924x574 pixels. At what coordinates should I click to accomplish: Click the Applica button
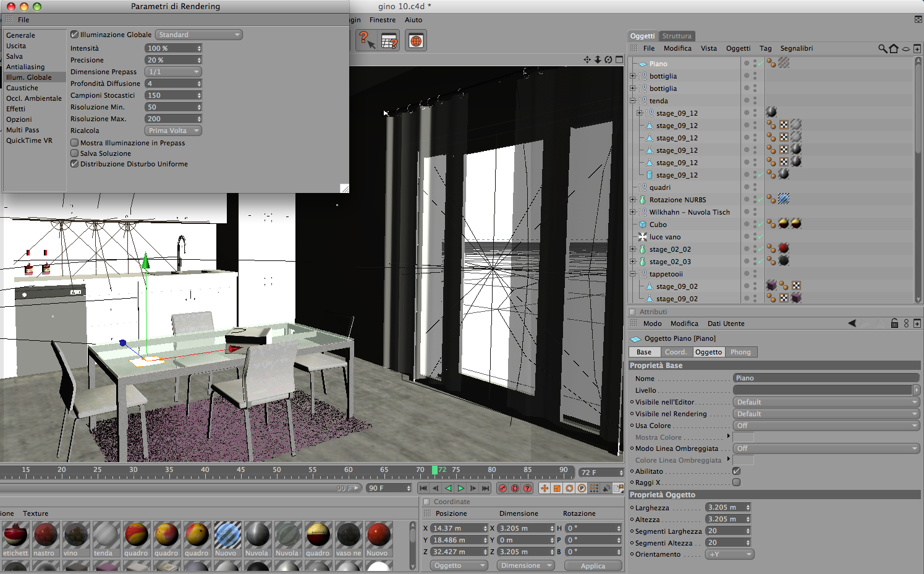point(593,566)
